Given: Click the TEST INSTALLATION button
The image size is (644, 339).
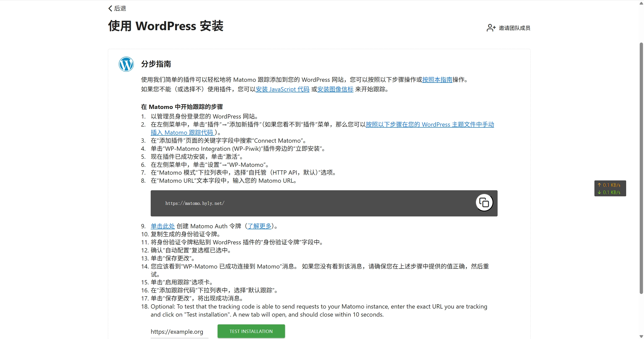Looking at the screenshot, I should pos(251,331).
